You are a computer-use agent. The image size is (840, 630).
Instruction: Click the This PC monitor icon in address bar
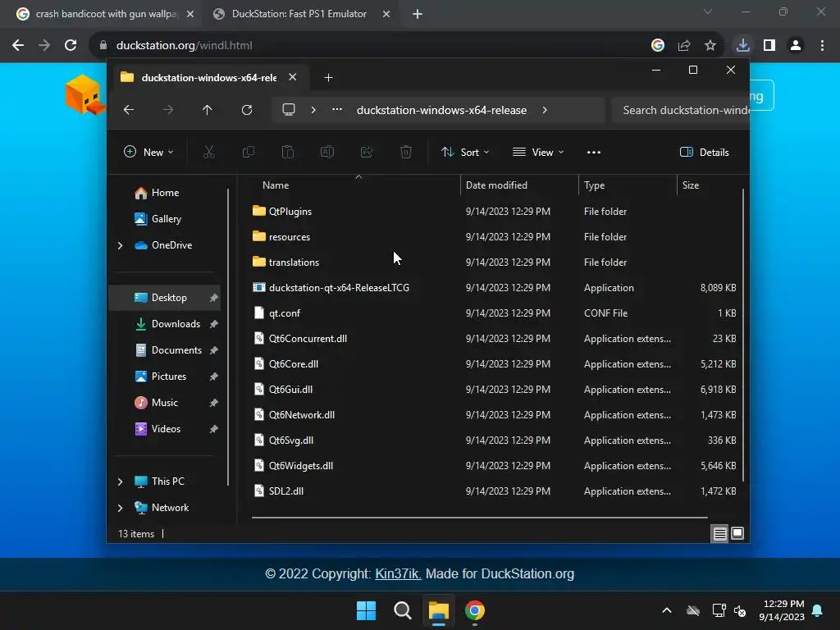(289, 110)
